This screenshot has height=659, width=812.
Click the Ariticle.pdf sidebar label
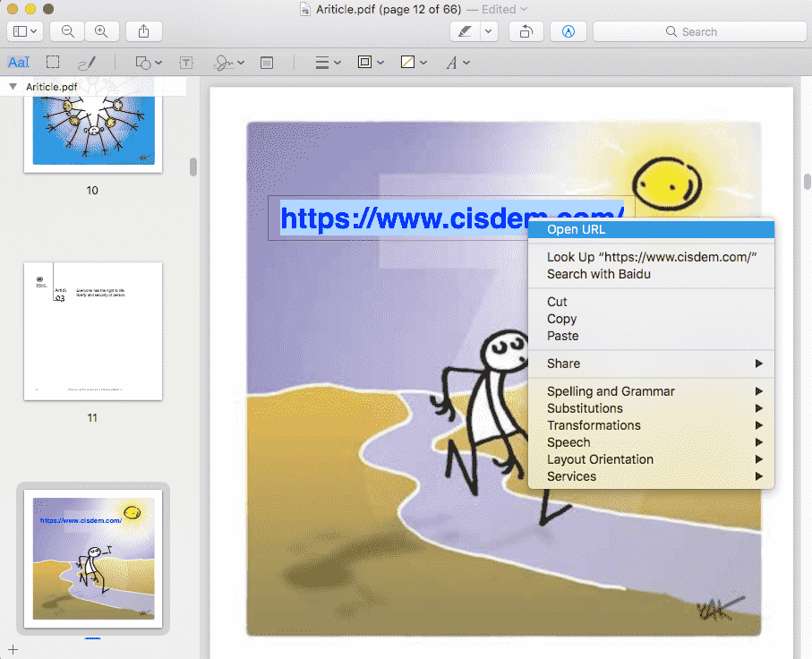tap(52, 87)
